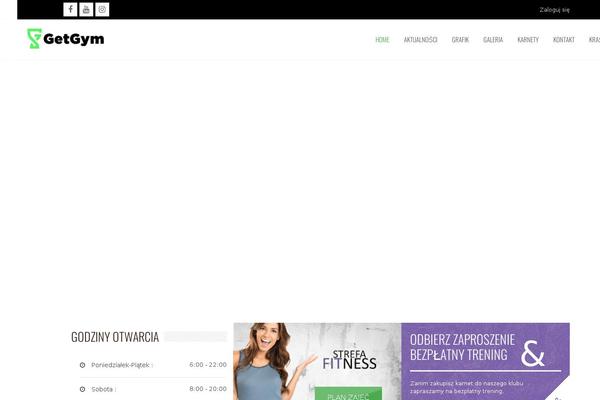Open the YouTube social icon
The image size is (600, 400).
click(x=86, y=9)
